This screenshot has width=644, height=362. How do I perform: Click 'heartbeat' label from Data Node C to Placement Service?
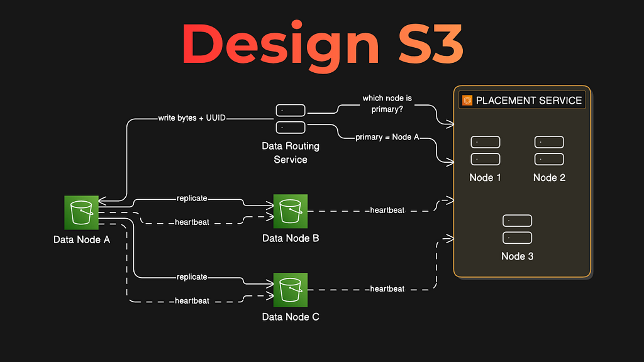click(387, 289)
